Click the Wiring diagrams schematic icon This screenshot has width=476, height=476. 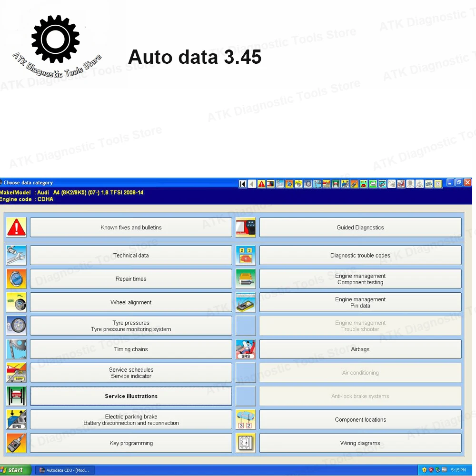[246, 443]
